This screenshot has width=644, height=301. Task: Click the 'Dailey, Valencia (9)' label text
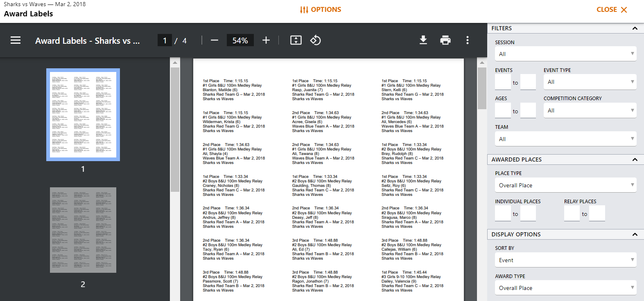[399, 281]
